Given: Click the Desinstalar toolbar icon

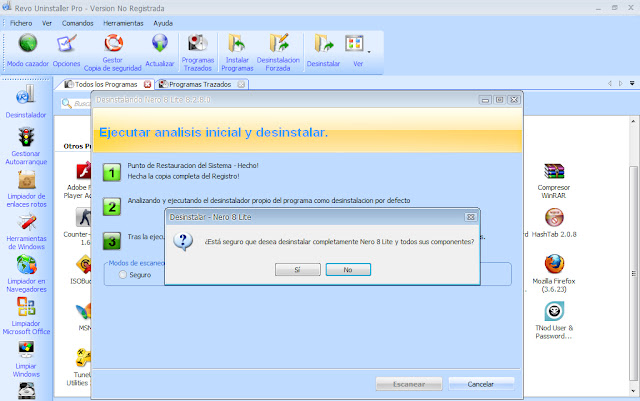Looking at the screenshot, I should click(323, 51).
